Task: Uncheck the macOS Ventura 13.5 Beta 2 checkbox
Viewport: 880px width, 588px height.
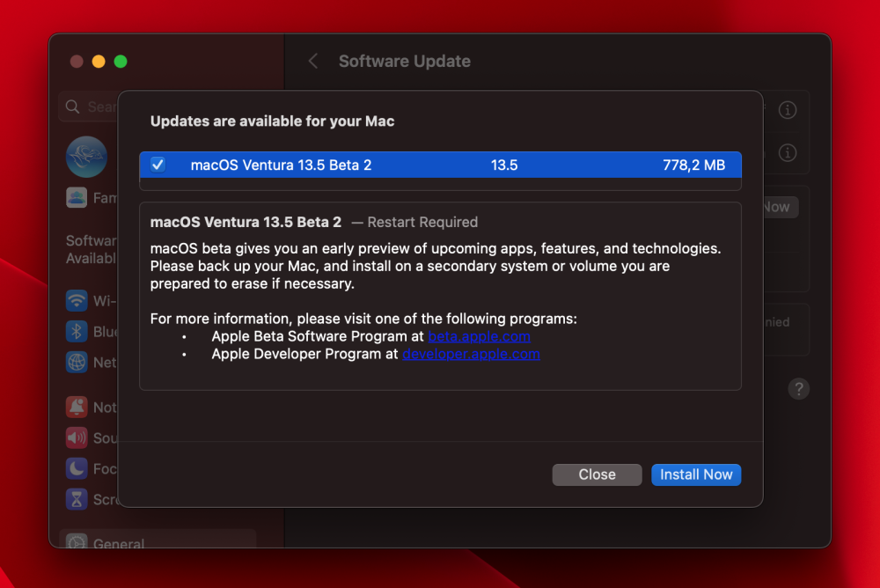Action: (x=158, y=165)
